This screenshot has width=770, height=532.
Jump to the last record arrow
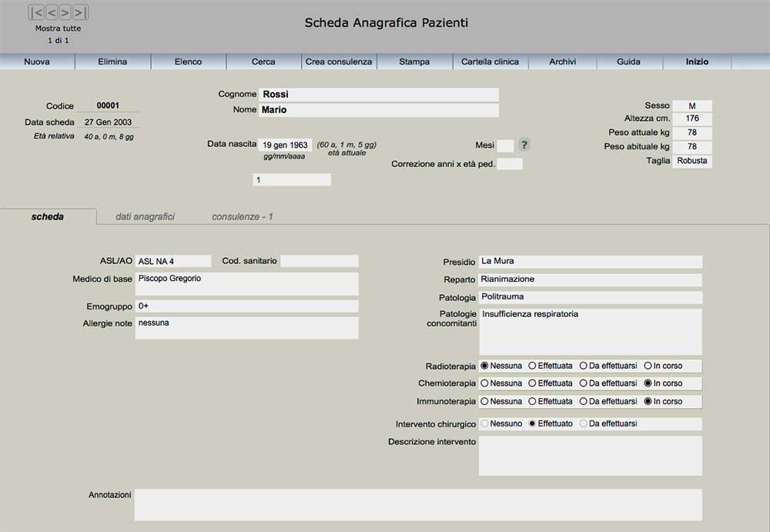coord(80,13)
